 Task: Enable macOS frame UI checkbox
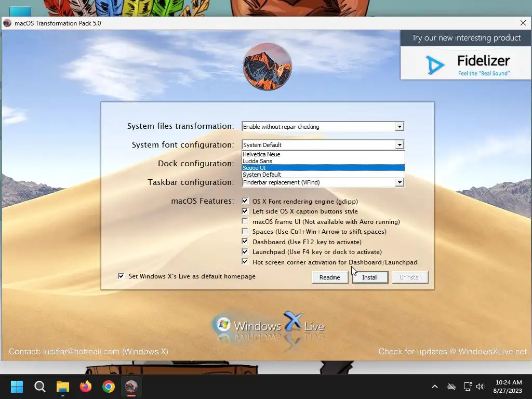click(x=245, y=221)
